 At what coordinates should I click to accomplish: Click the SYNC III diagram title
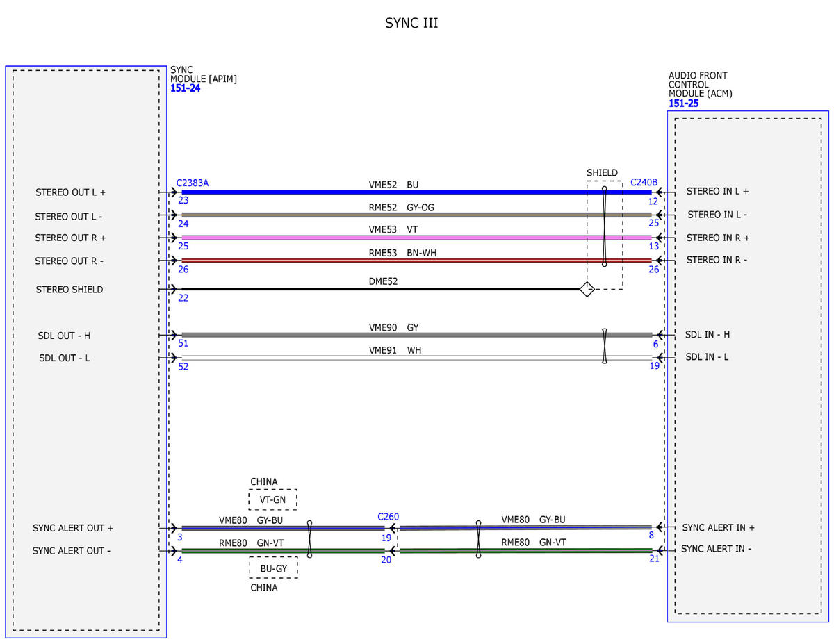coord(412,23)
